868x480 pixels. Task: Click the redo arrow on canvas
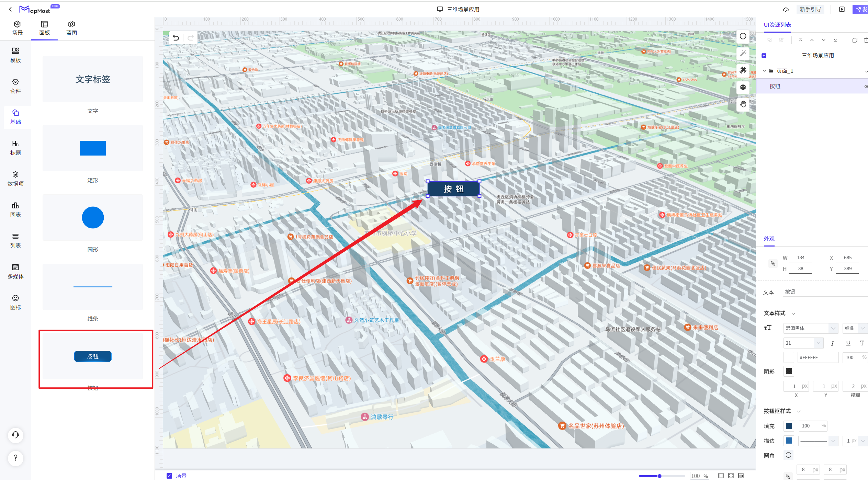point(191,38)
